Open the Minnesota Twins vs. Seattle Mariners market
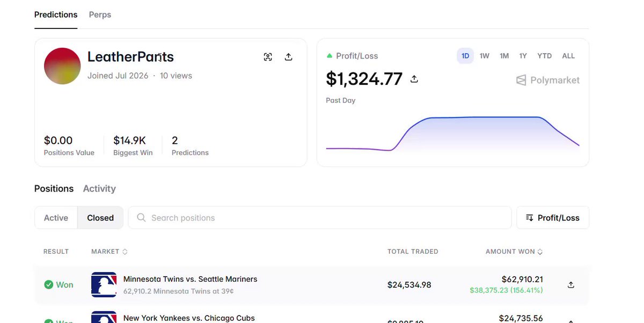 [x=191, y=279]
